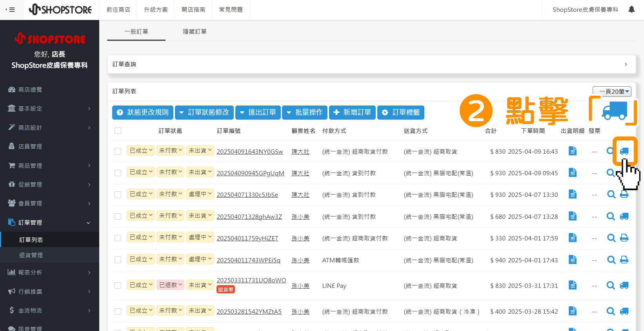Open 商店總覽 in sidebar
The image size is (644, 331).
[x=49, y=89]
